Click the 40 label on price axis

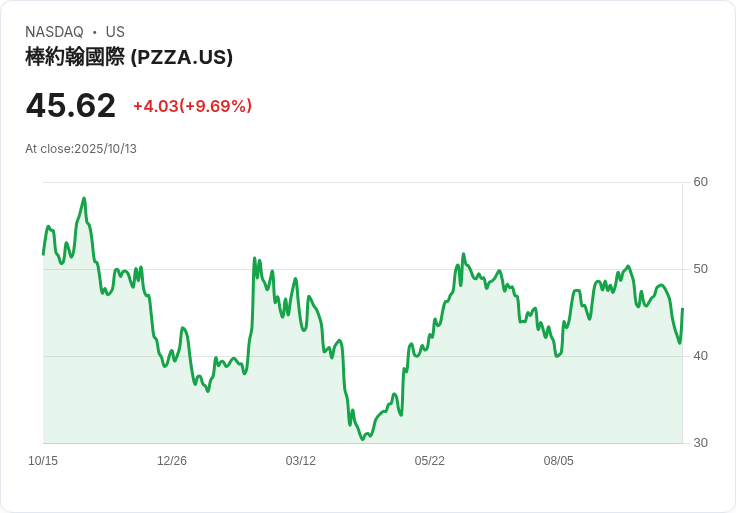tap(700, 356)
